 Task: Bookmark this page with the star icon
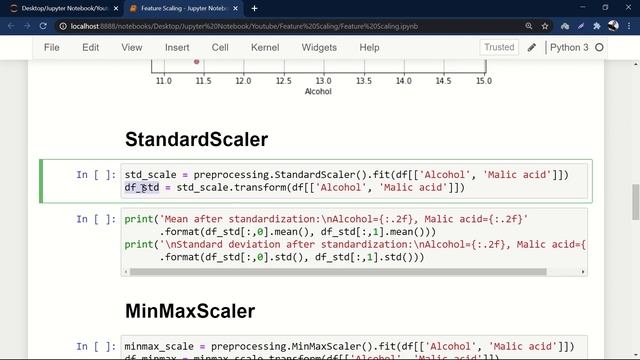(545, 26)
